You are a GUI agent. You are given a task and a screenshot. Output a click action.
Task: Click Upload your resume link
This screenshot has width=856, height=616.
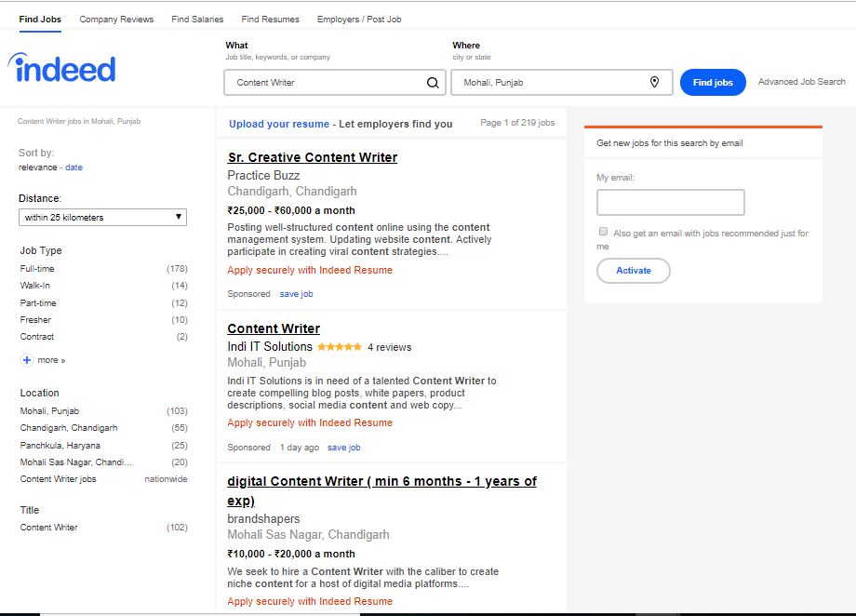click(x=279, y=124)
